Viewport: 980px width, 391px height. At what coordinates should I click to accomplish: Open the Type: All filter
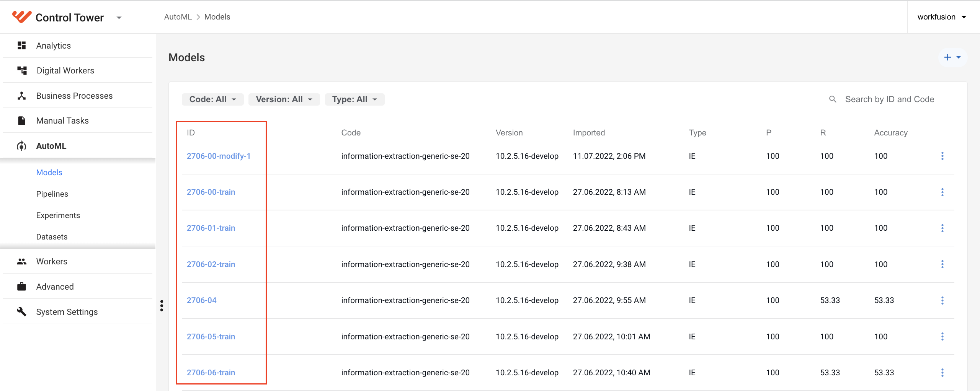click(x=354, y=99)
